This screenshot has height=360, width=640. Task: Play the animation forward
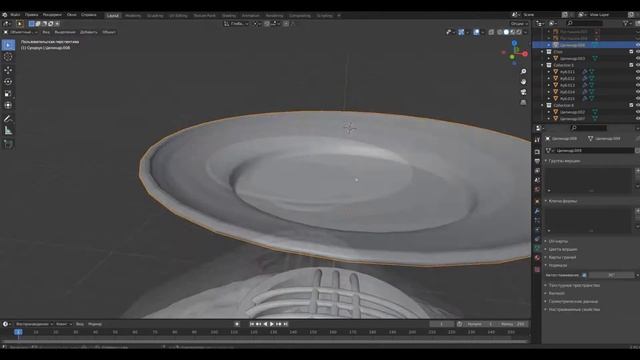[x=272, y=324]
